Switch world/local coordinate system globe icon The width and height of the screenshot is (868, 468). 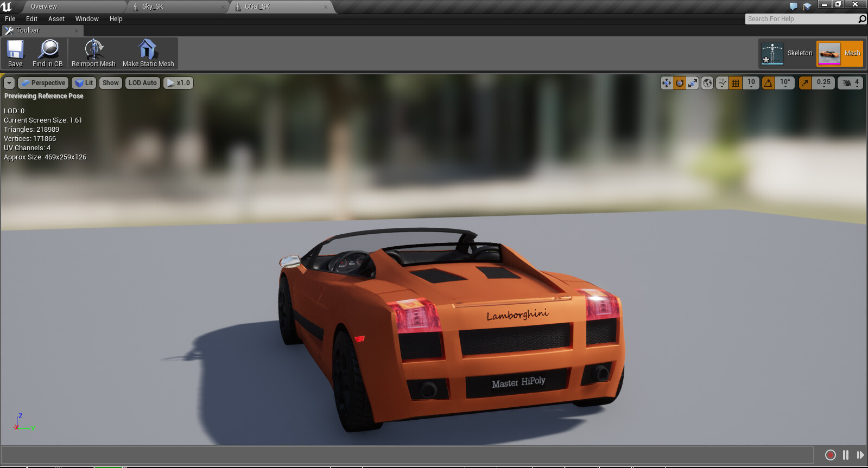pyautogui.click(x=707, y=83)
